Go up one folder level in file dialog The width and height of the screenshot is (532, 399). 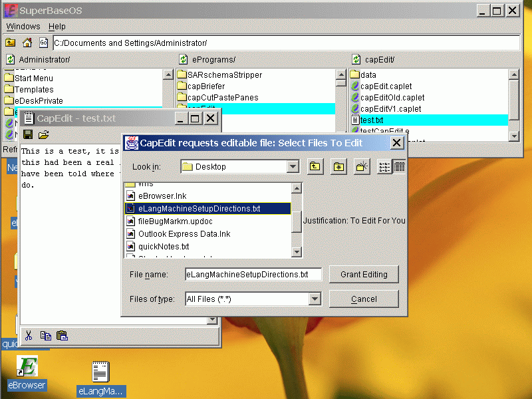(317, 167)
